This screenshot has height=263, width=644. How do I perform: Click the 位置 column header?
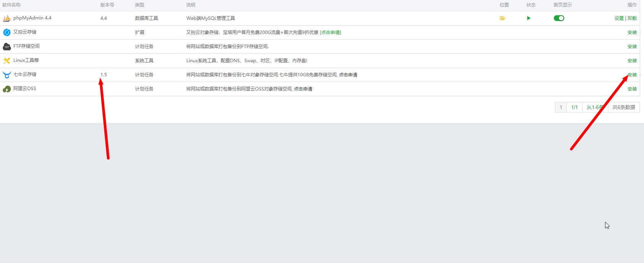[x=504, y=5]
